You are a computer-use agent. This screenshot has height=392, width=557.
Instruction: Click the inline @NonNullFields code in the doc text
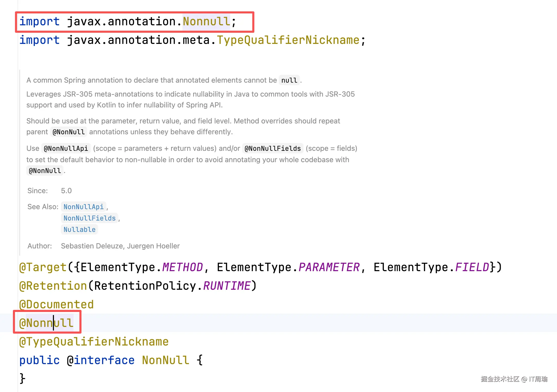pos(273,148)
